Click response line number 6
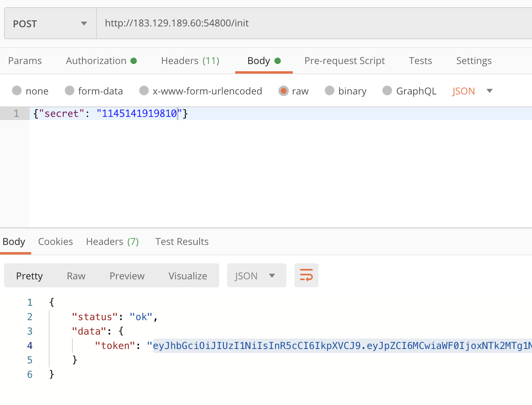The image size is (532, 405). pos(30,375)
